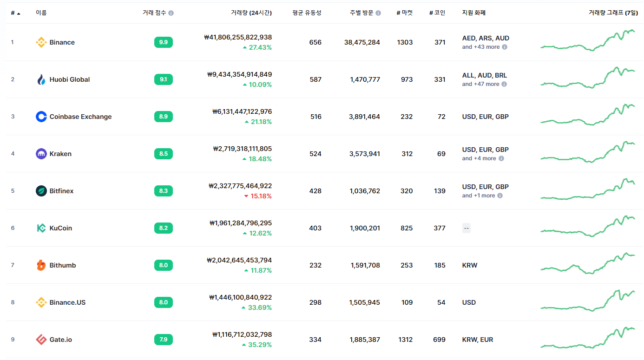Click Bitfinex's 8.3 score badge
Screen dimensions: 644x360
[164, 191]
